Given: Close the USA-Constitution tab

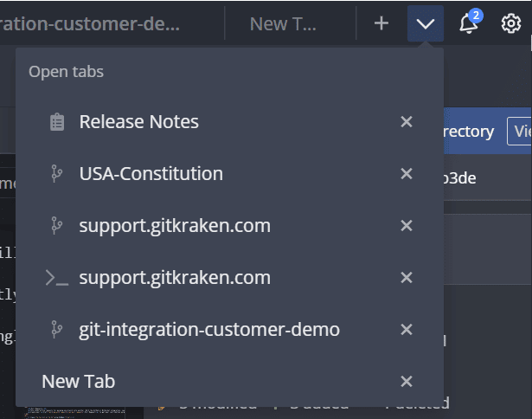Looking at the screenshot, I should pos(407,174).
